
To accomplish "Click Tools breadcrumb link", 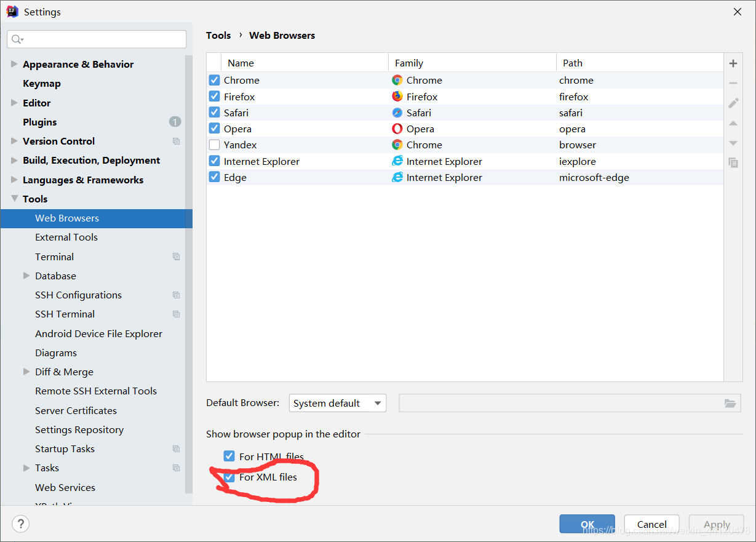I will 218,35.
